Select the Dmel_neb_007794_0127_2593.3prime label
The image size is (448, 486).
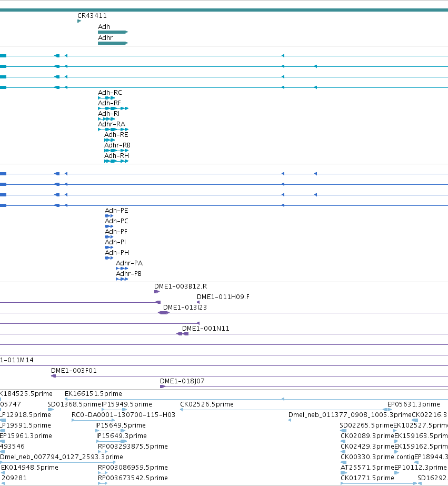pos(62,457)
